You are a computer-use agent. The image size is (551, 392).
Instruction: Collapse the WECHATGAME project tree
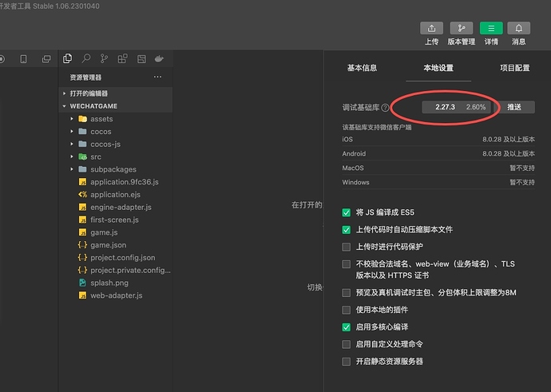pyautogui.click(x=65, y=106)
